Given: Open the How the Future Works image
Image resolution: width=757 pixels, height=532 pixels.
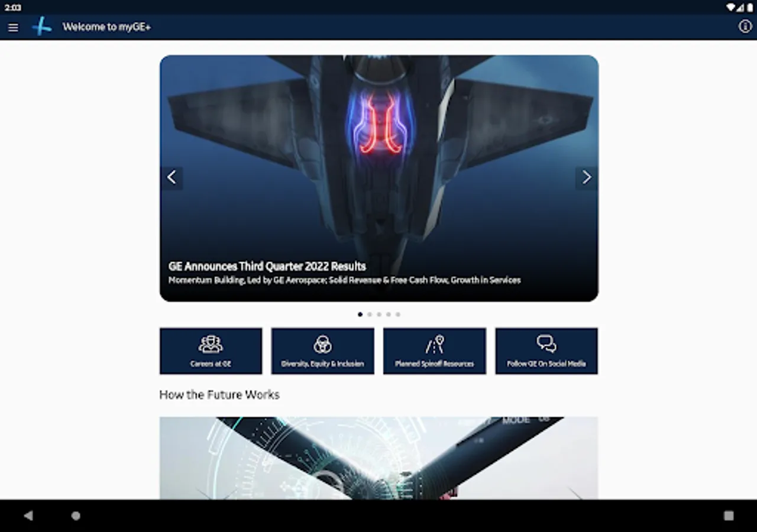Looking at the screenshot, I should coord(378,458).
